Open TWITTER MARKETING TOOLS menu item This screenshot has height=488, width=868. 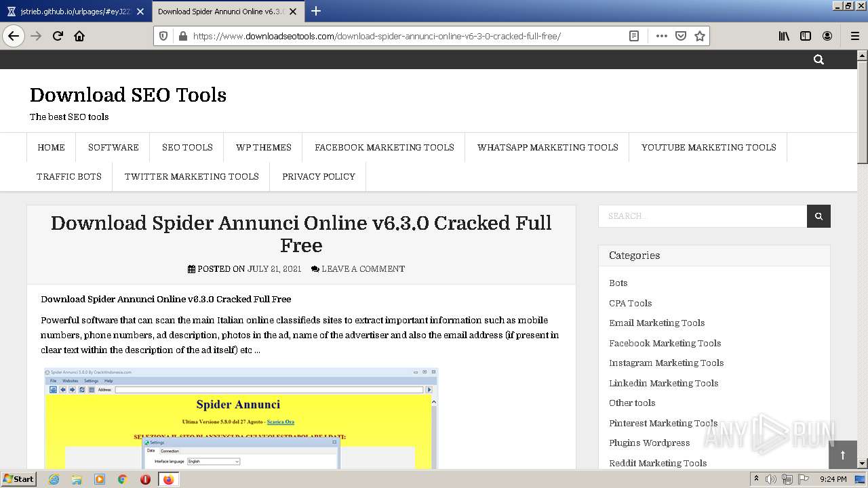[x=192, y=176]
